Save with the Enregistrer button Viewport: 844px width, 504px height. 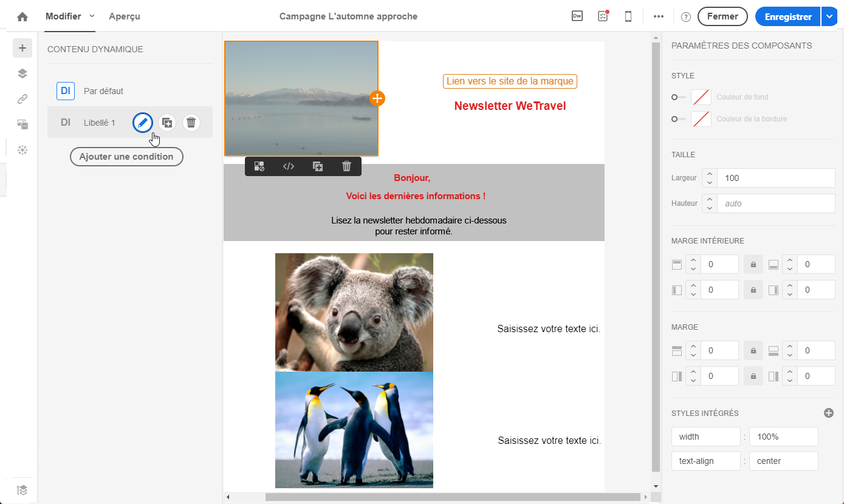[788, 16]
